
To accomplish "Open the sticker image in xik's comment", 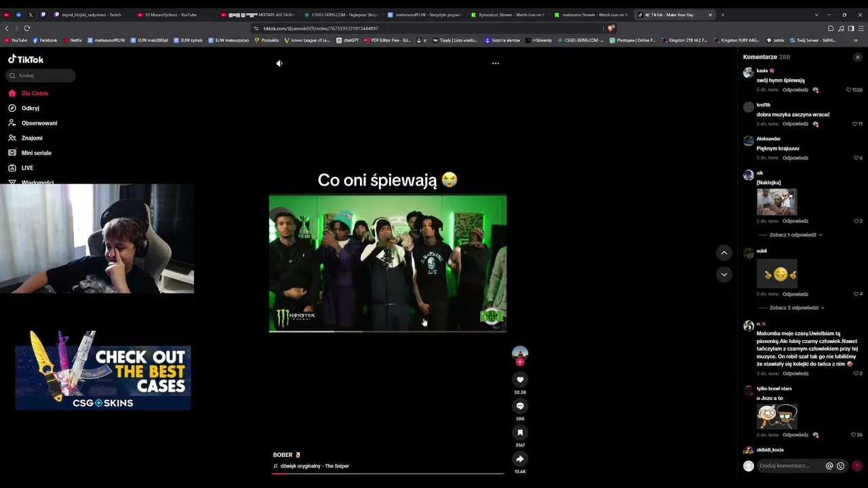I will (777, 202).
